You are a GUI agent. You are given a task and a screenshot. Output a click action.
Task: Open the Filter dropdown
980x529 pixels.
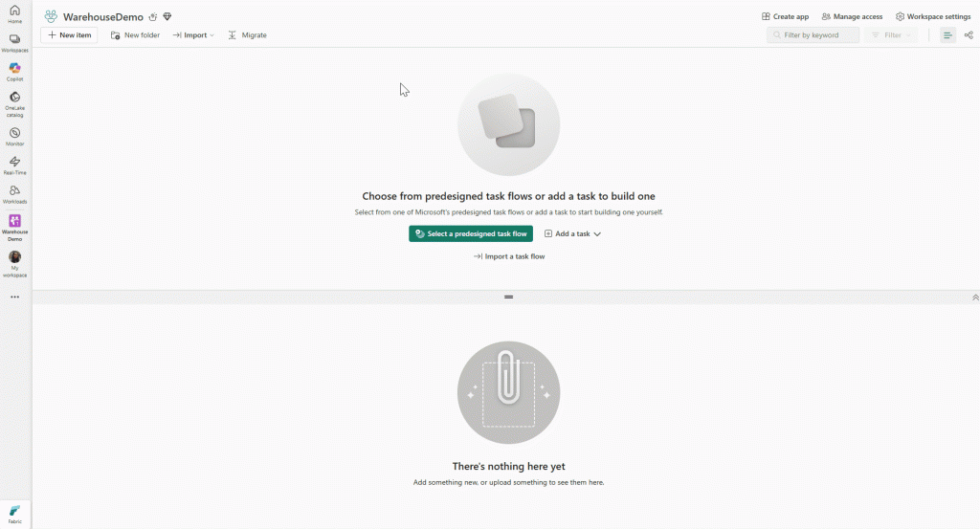(891, 35)
